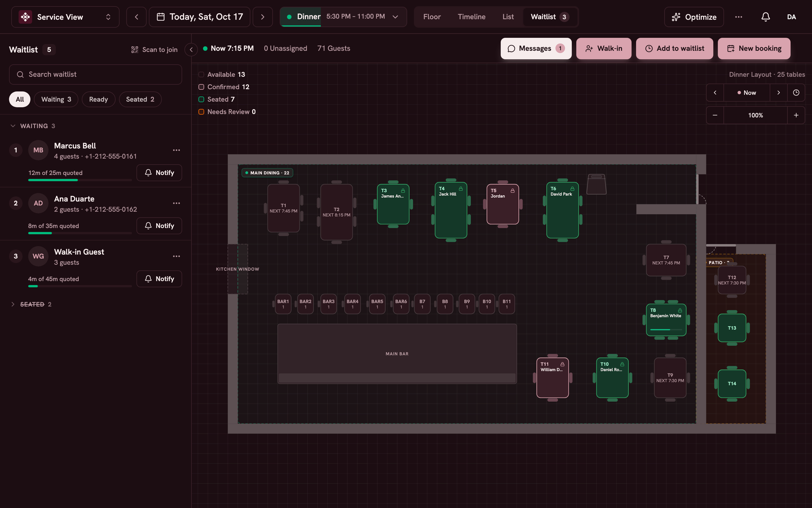The image size is (812, 508).
Task: Zoom in floor plan with plus
Action: [x=796, y=115]
